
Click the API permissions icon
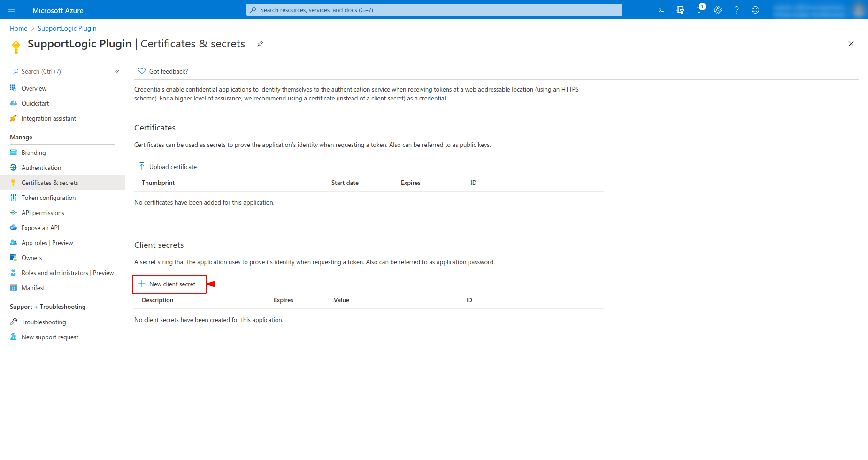click(x=13, y=212)
